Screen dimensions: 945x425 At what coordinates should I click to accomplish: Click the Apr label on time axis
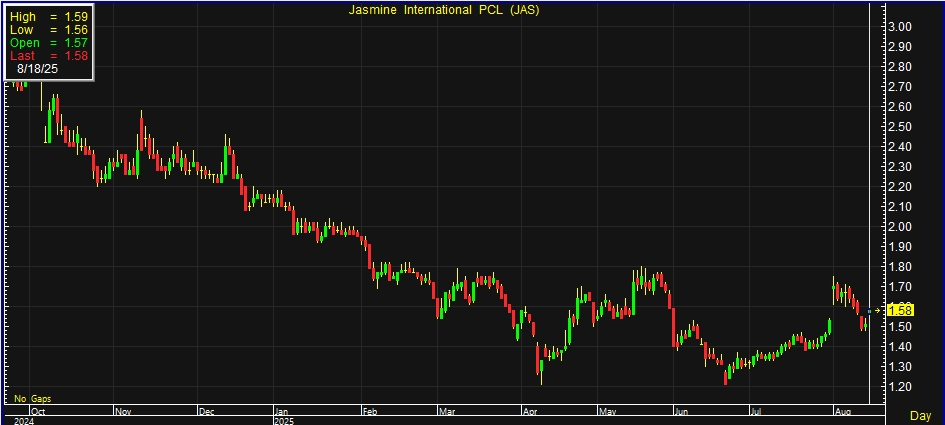click(530, 412)
